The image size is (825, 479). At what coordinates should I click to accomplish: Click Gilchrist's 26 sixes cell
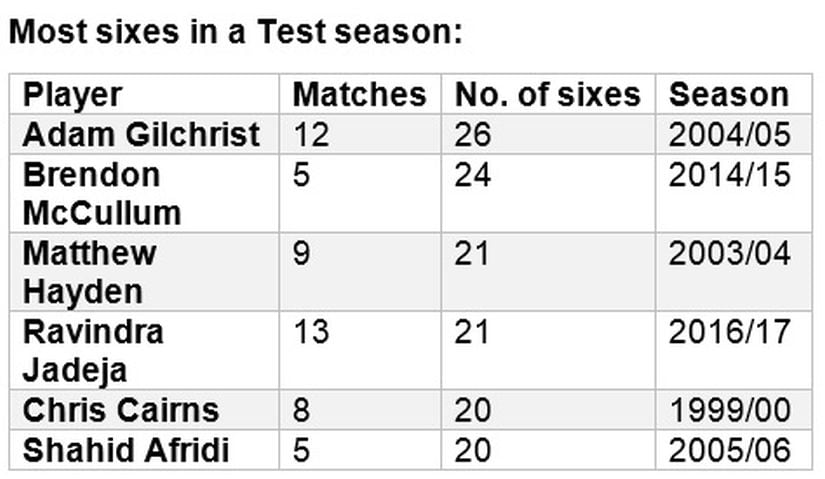[x=548, y=134]
